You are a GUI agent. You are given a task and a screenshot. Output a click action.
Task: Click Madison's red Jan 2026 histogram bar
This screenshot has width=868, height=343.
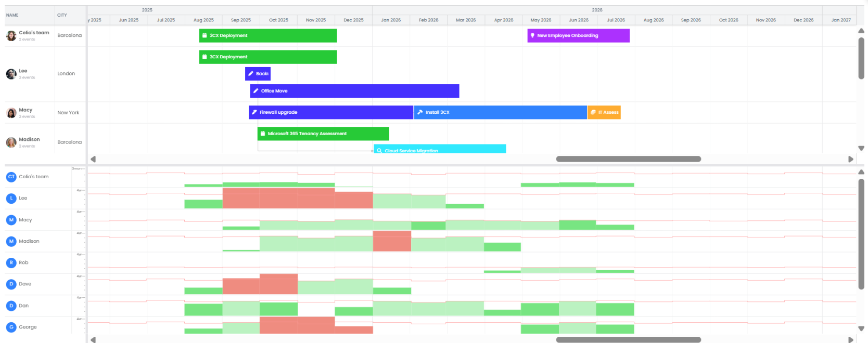[392, 241]
